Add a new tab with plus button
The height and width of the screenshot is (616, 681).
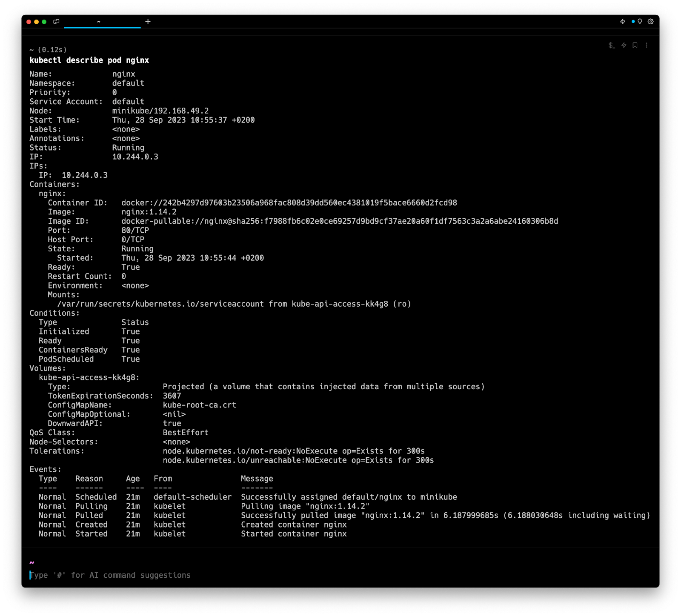[148, 22]
